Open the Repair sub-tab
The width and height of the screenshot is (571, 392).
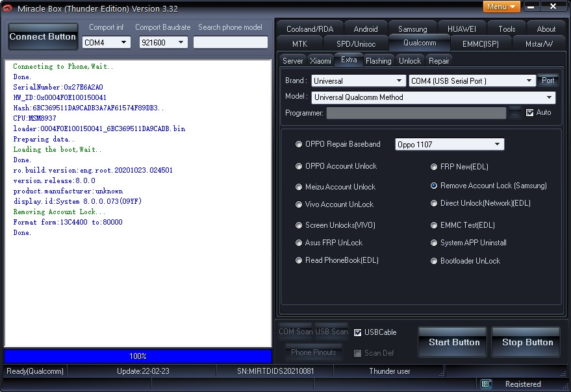tap(439, 61)
